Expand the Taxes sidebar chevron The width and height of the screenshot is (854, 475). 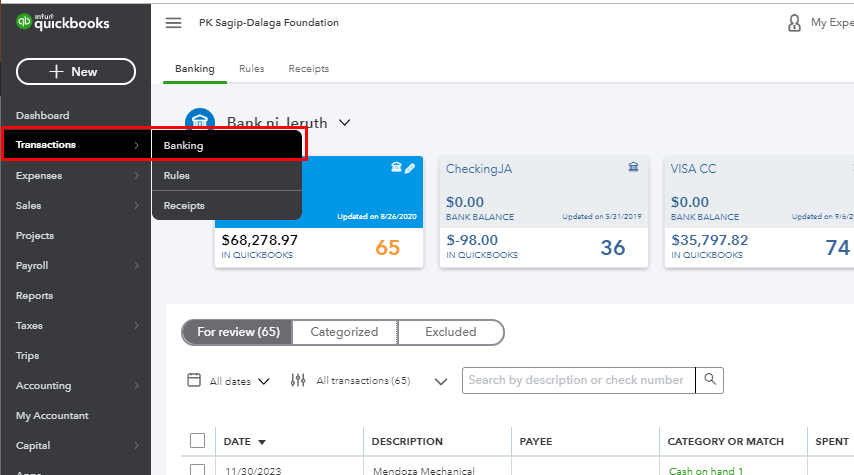tap(136, 325)
